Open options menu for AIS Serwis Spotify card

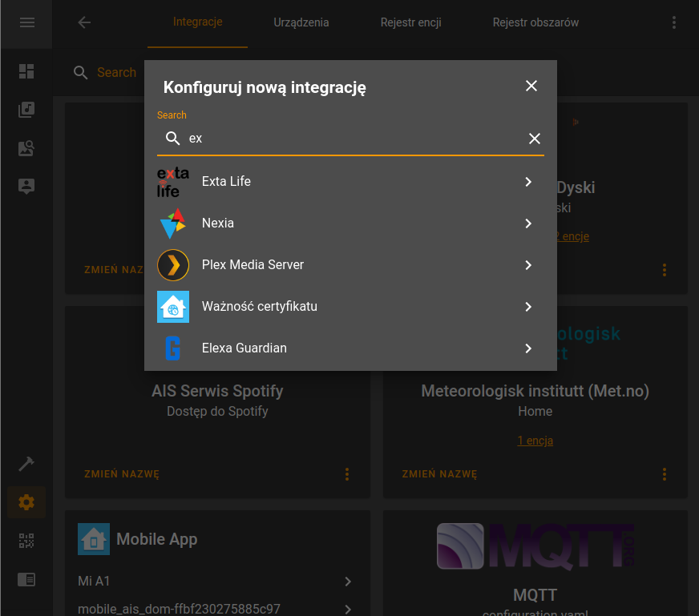click(x=347, y=474)
